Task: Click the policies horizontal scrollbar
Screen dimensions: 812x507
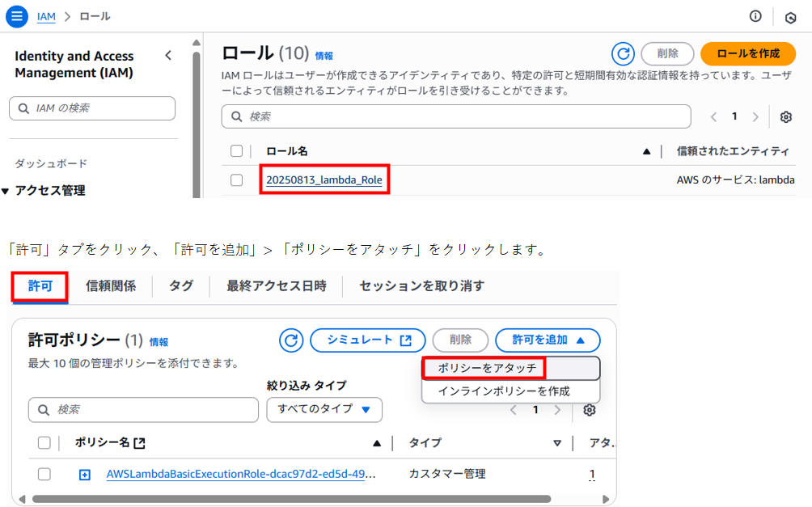Action: 291,499
